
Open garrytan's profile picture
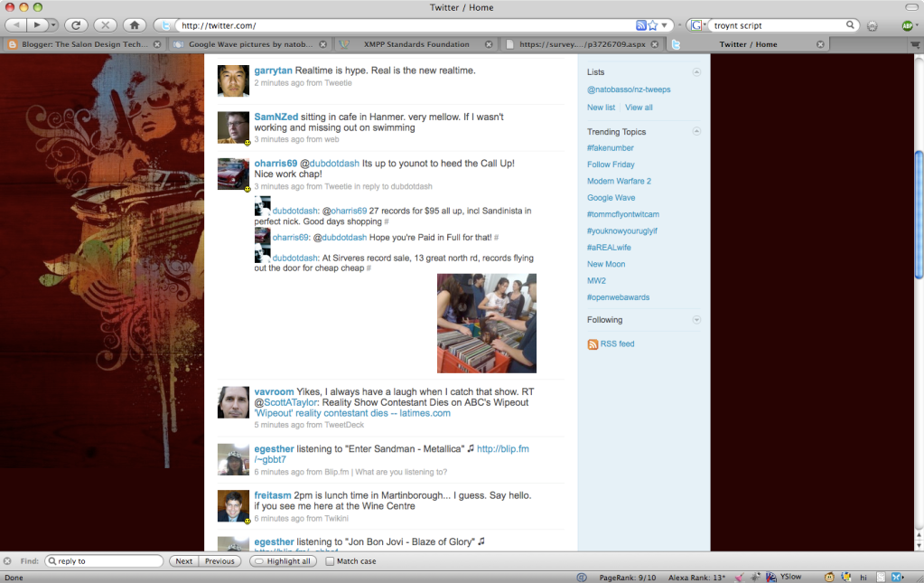click(x=233, y=80)
